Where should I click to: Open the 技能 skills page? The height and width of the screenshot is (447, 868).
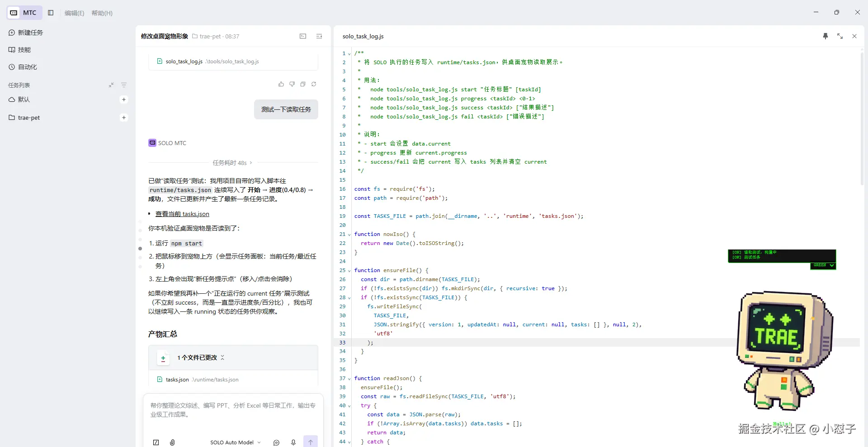click(x=19, y=50)
